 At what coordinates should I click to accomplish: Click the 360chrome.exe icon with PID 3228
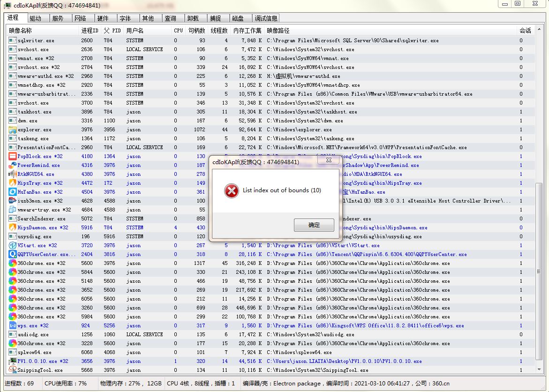(x=13, y=343)
